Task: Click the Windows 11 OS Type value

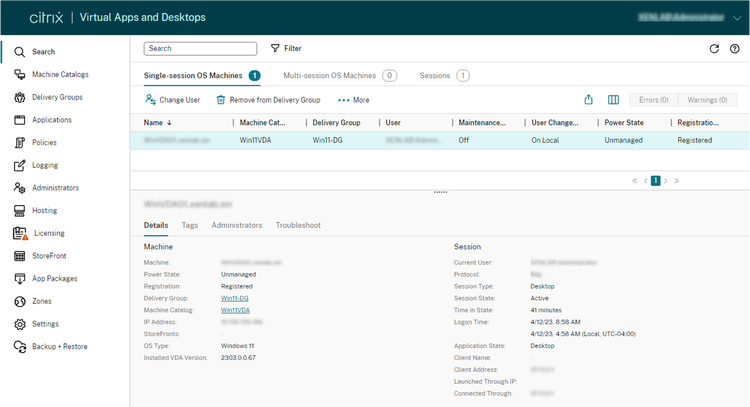Action: point(237,346)
